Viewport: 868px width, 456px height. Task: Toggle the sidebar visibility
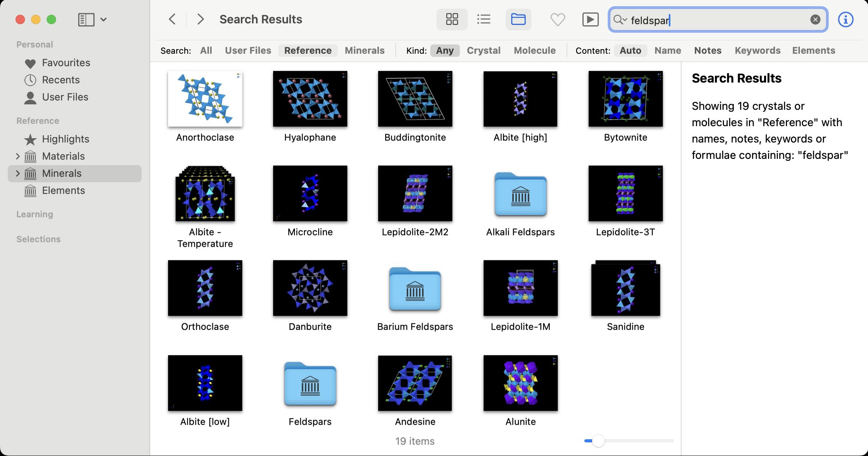click(x=85, y=19)
